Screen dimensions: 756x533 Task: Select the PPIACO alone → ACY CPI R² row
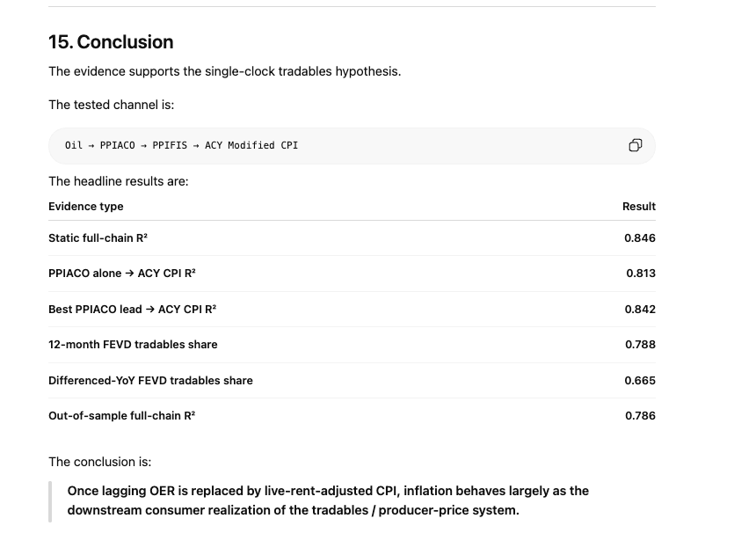pyautogui.click(x=352, y=274)
